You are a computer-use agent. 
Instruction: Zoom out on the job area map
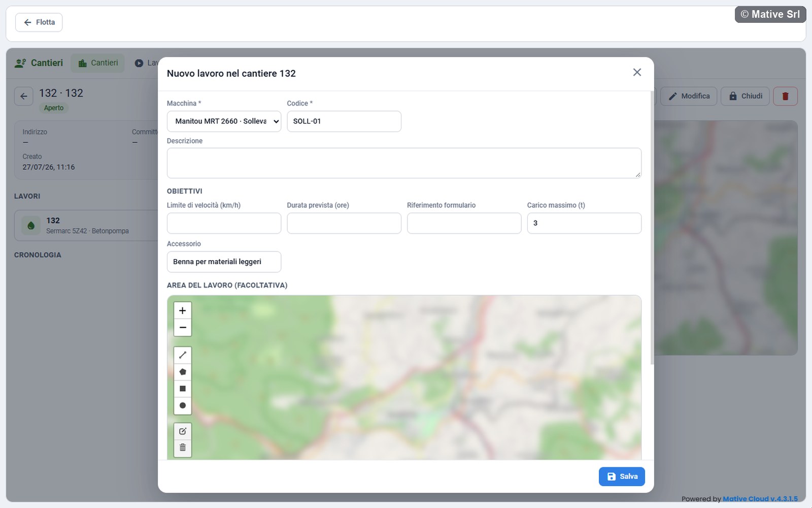tap(183, 328)
